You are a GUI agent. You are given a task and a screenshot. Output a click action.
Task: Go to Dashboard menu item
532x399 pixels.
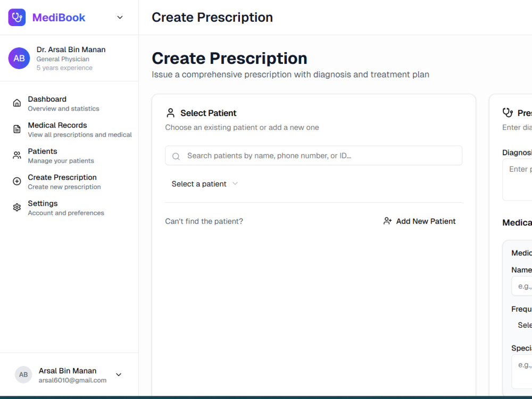(x=69, y=104)
